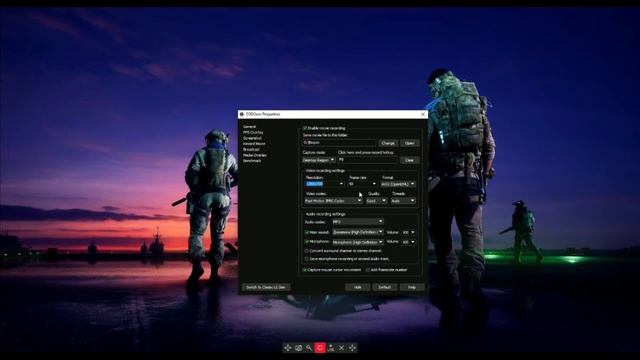Open the Quality dropdown

(376, 201)
